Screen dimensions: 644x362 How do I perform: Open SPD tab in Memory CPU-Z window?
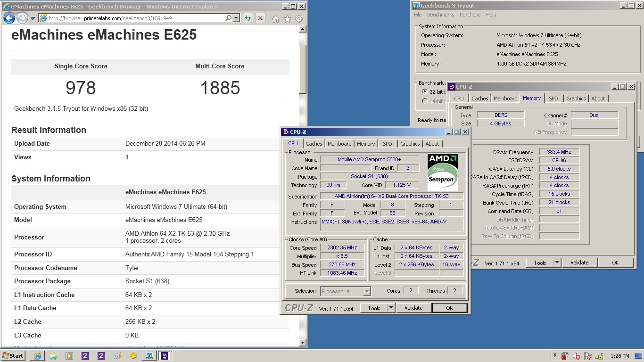point(553,99)
